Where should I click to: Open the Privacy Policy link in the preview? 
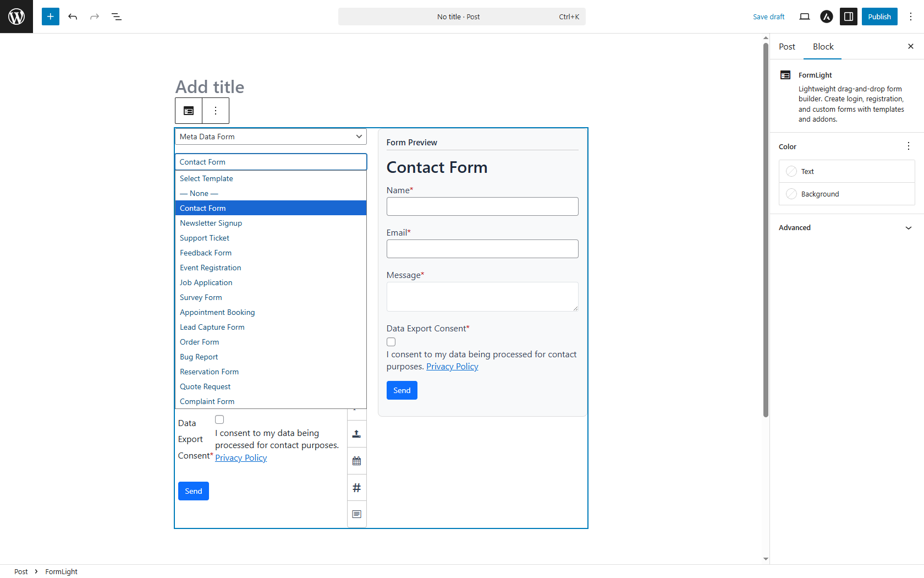click(x=452, y=366)
